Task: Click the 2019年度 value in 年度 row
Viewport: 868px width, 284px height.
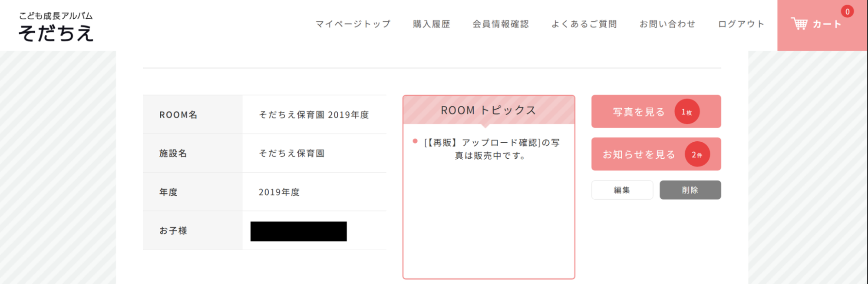Action: [279, 192]
